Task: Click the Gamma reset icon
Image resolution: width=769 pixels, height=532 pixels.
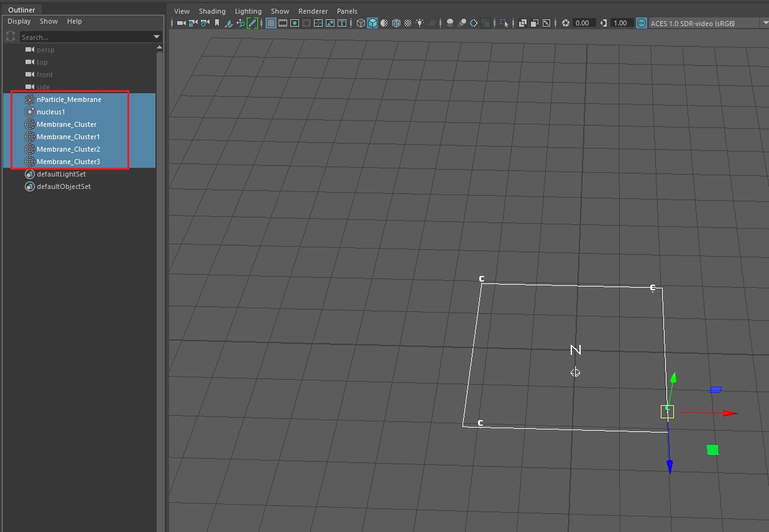Action: (x=604, y=23)
